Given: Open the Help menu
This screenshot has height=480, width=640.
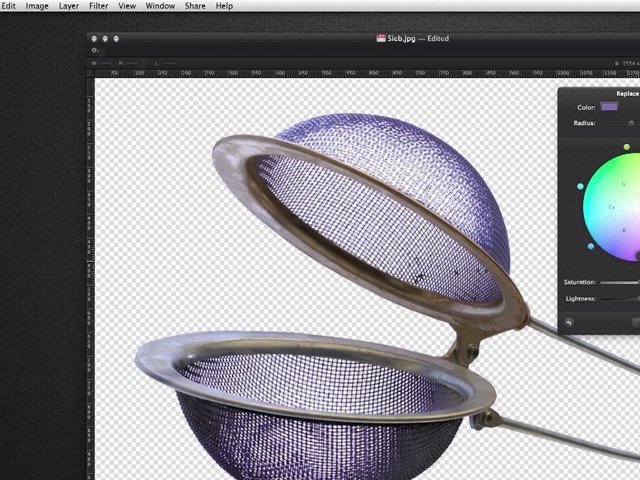Looking at the screenshot, I should click(224, 6).
